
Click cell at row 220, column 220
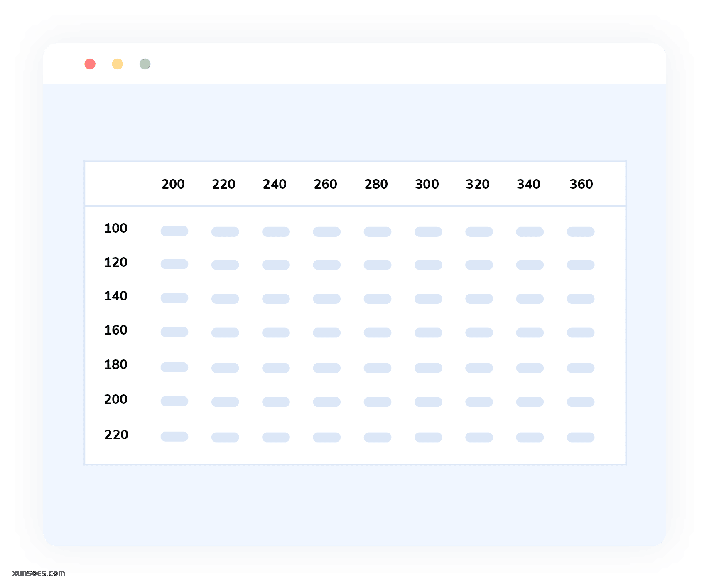[225, 438]
